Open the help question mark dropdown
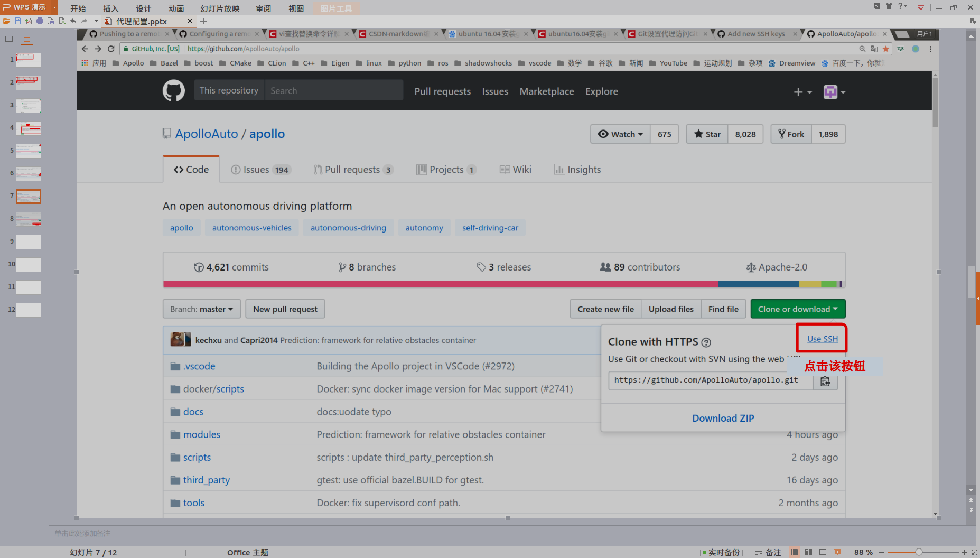 click(902, 6)
